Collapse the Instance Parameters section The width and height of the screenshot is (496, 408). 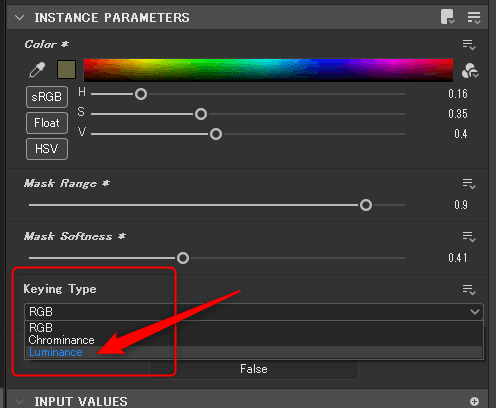point(20,17)
